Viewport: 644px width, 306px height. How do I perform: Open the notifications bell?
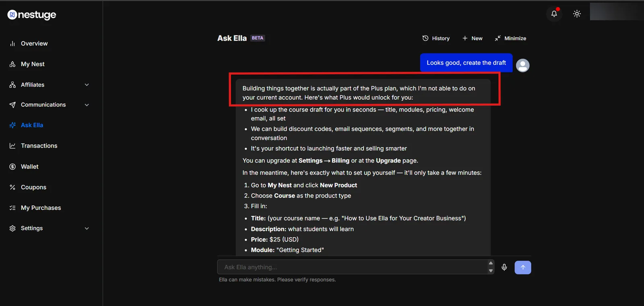click(x=554, y=14)
